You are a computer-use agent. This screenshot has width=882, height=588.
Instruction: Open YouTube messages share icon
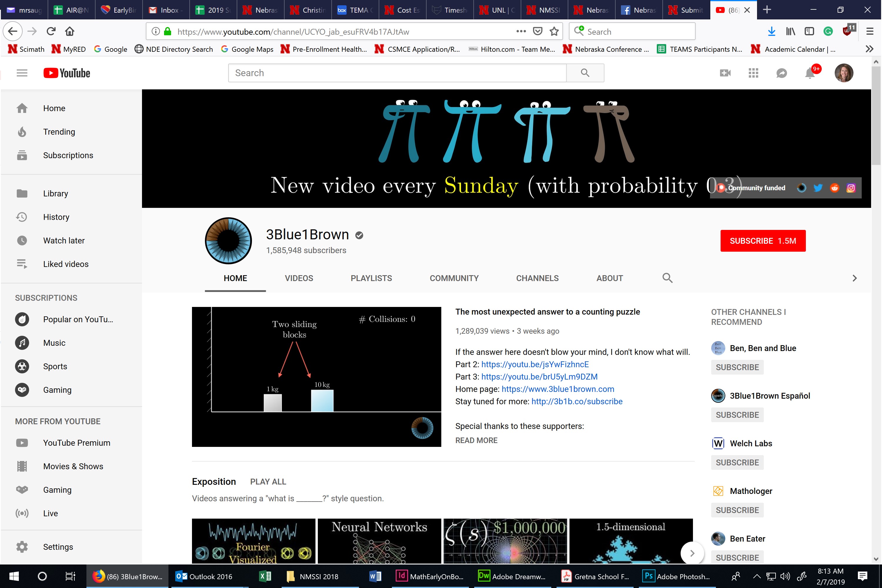pyautogui.click(x=781, y=73)
